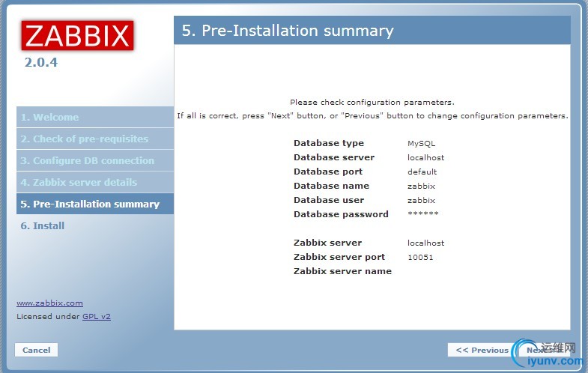
Task: Cancel the installation wizard
Action: [x=37, y=350]
